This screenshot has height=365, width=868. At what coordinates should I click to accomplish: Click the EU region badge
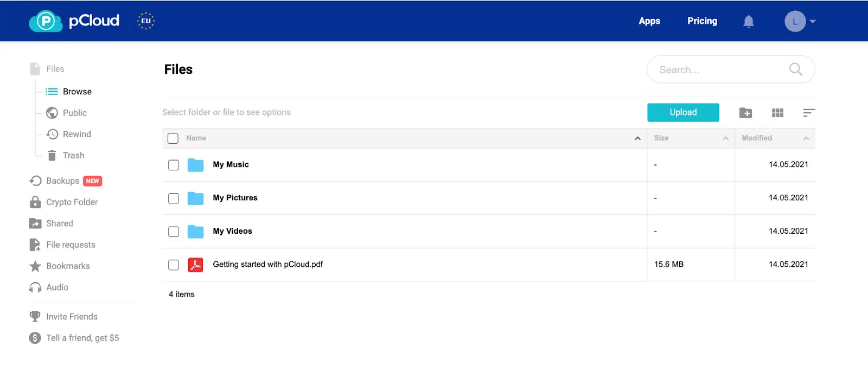(146, 21)
